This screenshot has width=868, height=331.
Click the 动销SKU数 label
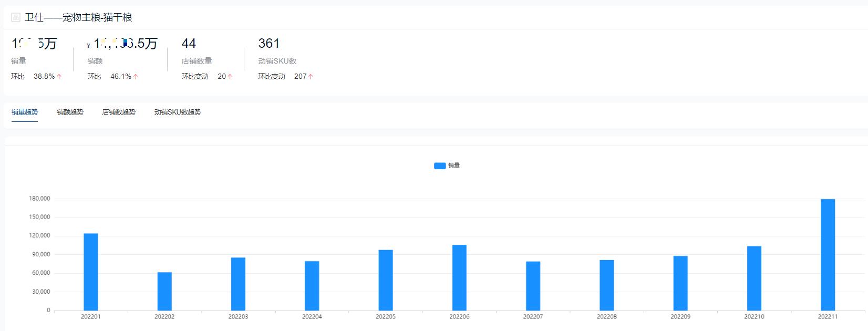(277, 61)
